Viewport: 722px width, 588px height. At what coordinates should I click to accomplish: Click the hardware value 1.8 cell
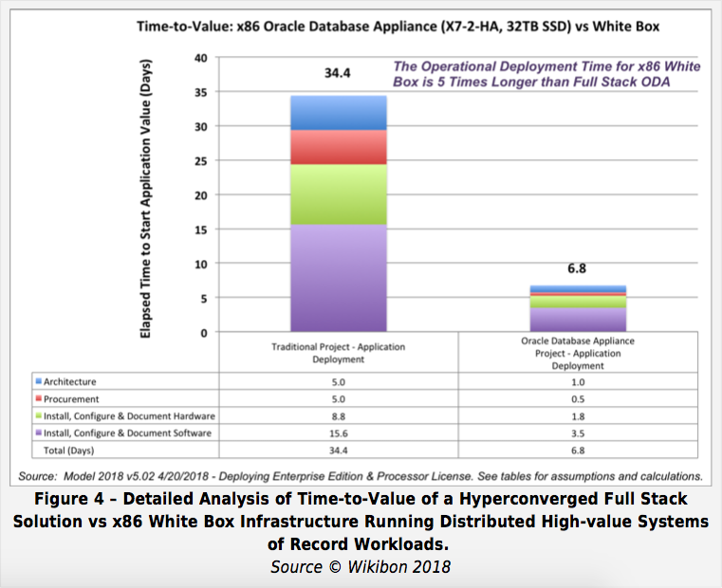click(578, 416)
